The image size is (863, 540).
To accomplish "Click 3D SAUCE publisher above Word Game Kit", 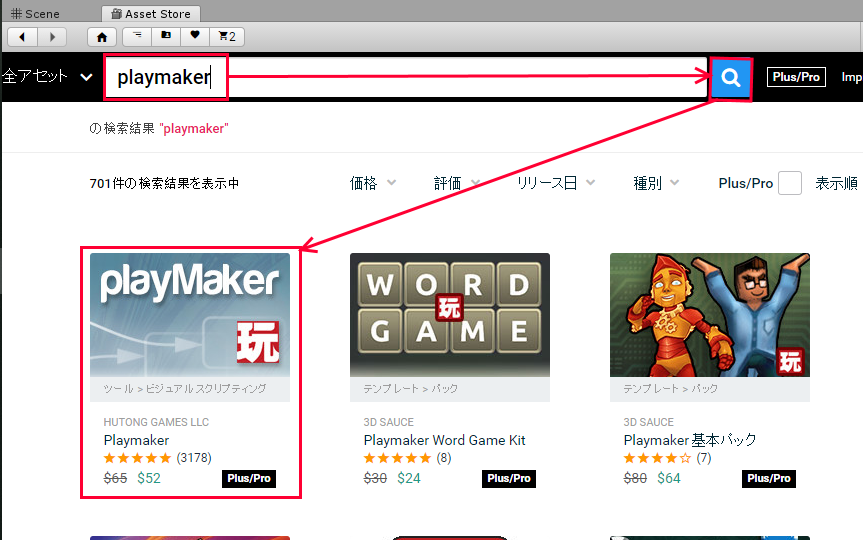I will click(389, 422).
